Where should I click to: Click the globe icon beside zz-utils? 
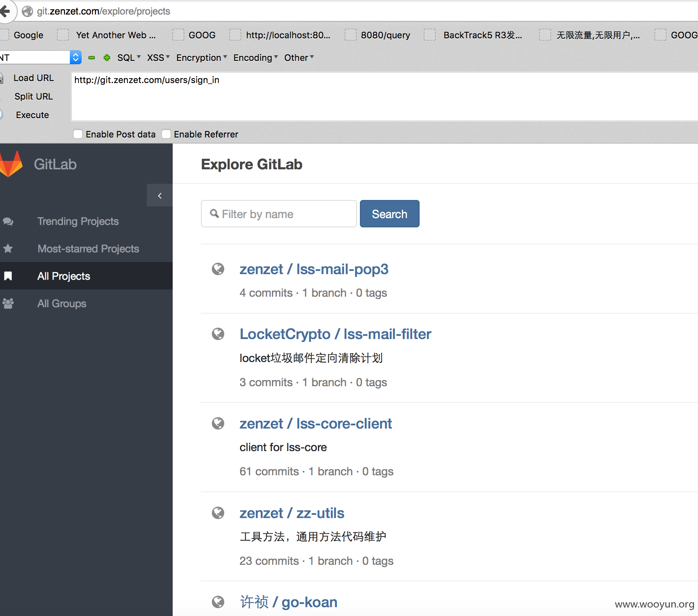click(x=218, y=513)
